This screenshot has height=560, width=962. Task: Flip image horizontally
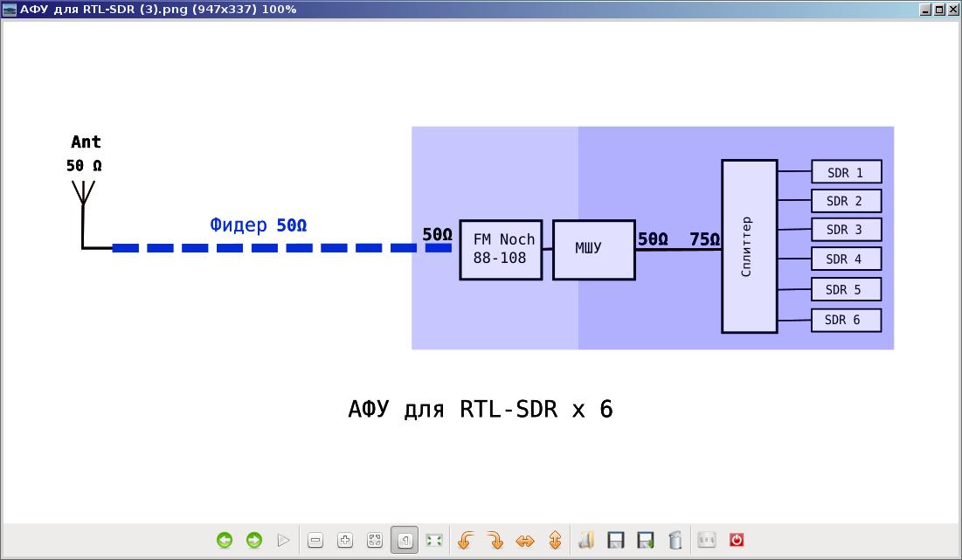(x=525, y=541)
